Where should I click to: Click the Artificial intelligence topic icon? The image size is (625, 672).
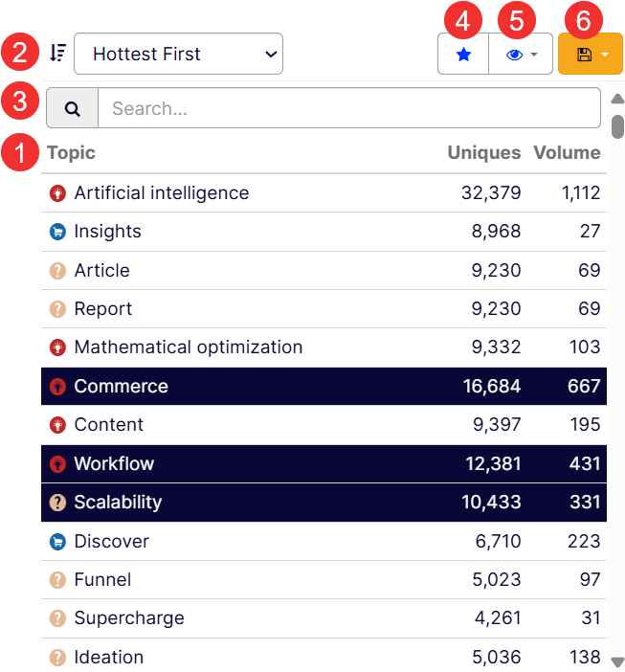click(57, 193)
